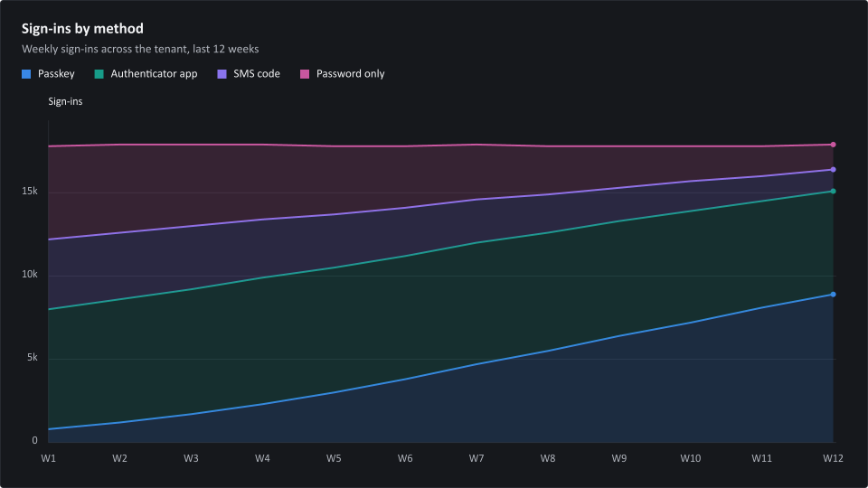
Task: Click the Password only legend label
Action: tap(351, 74)
